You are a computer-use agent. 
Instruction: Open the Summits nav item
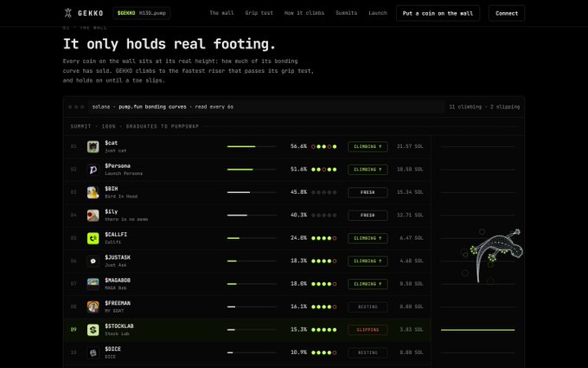346,13
